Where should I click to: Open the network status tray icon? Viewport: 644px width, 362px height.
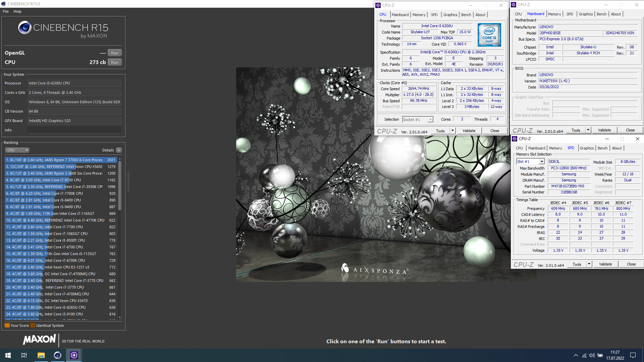coord(584,355)
